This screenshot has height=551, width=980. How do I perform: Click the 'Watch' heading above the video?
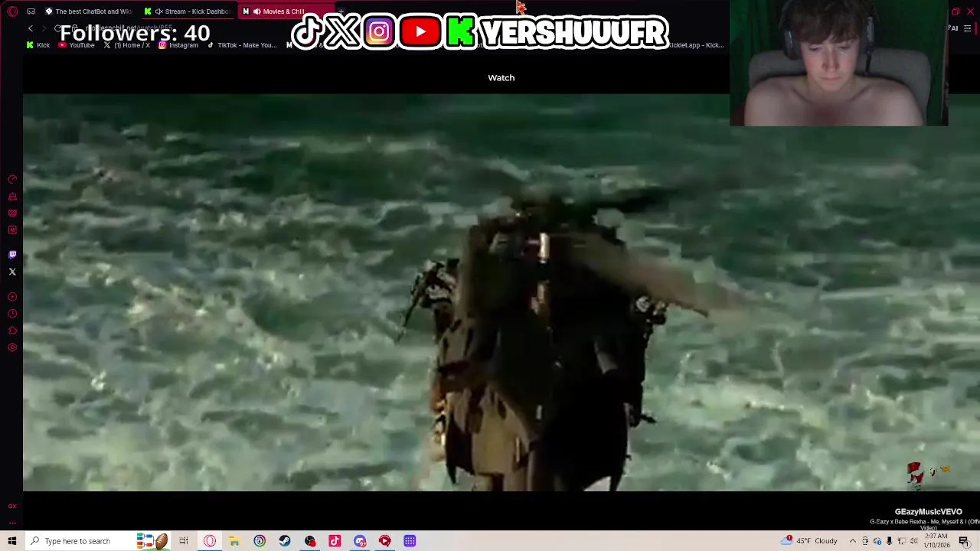501,77
